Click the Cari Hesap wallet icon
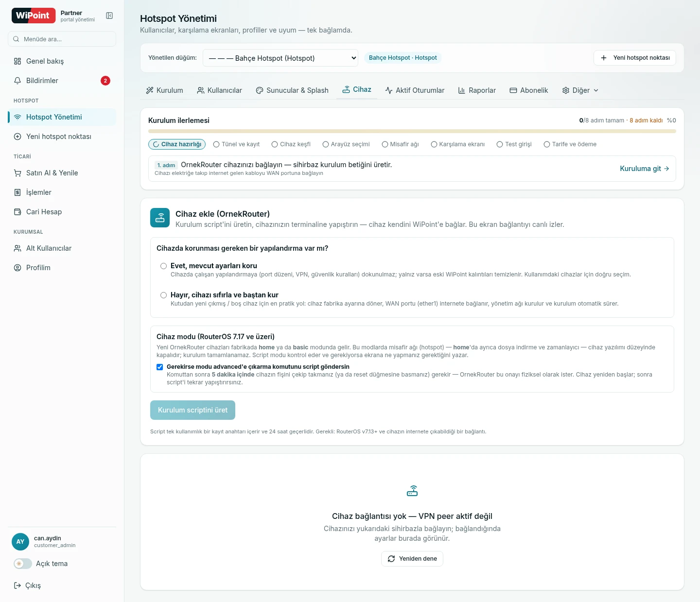Image resolution: width=700 pixels, height=602 pixels. click(x=17, y=212)
